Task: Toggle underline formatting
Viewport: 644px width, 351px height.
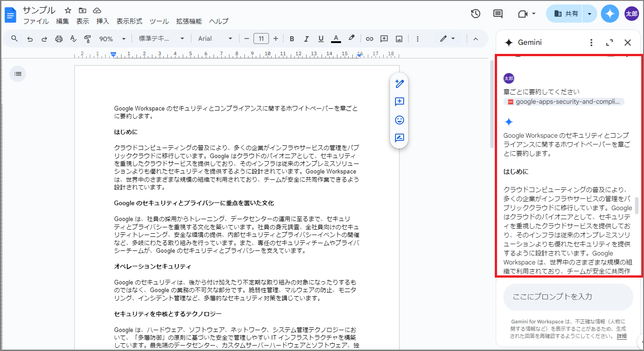Action: click(321, 38)
